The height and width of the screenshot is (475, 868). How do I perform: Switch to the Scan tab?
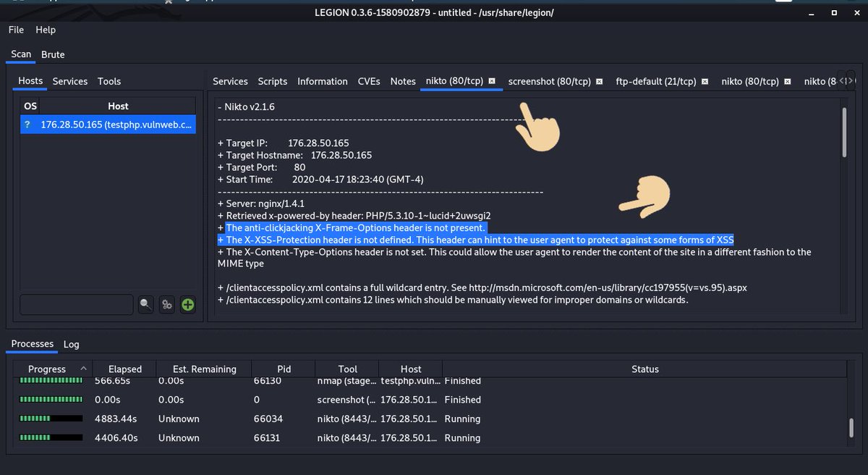[21, 54]
